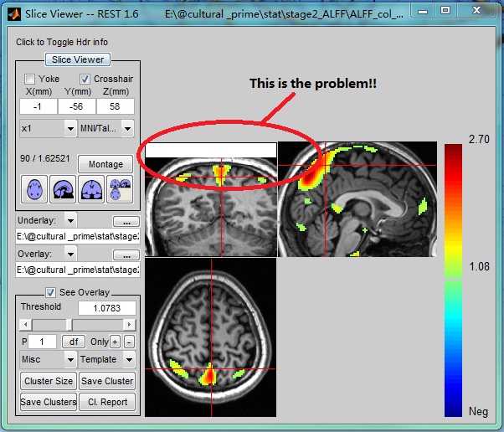Screen dimensions: 504x432
Task: Click the threshold slider left arrow
Action: [26, 325]
